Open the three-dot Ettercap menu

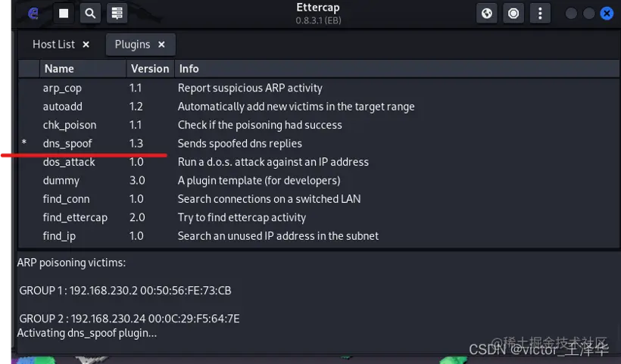coord(540,14)
